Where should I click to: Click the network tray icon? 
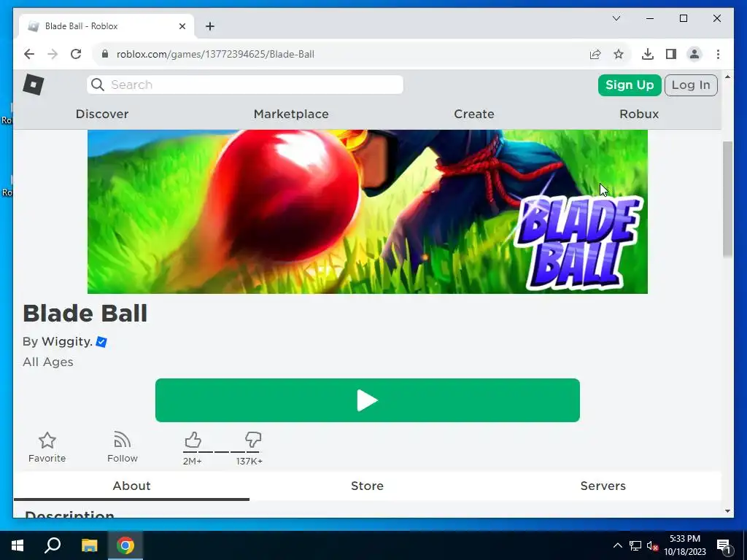click(x=635, y=545)
